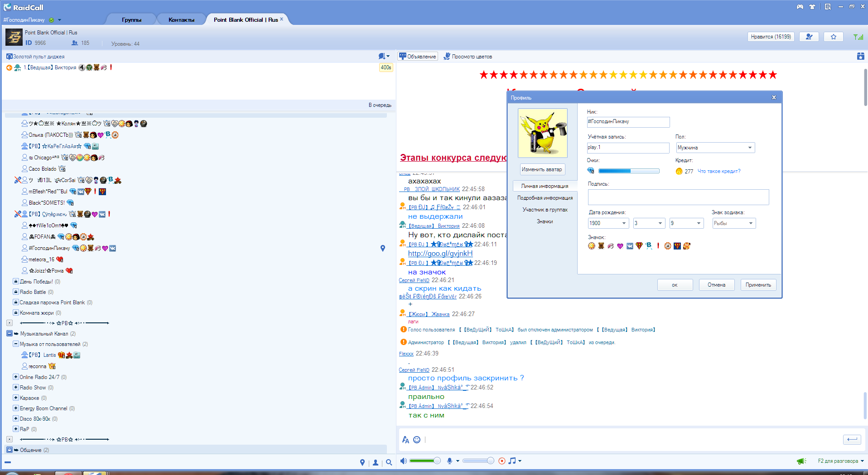
Task: Open the skin (t-shirt) icon in title bar
Action: click(812, 7)
